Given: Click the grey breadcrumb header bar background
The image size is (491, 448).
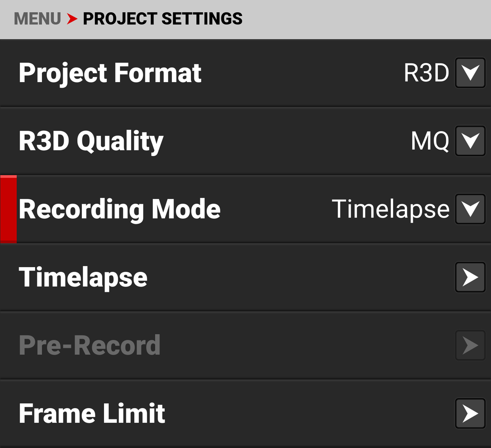Looking at the screenshot, I should (360, 19).
